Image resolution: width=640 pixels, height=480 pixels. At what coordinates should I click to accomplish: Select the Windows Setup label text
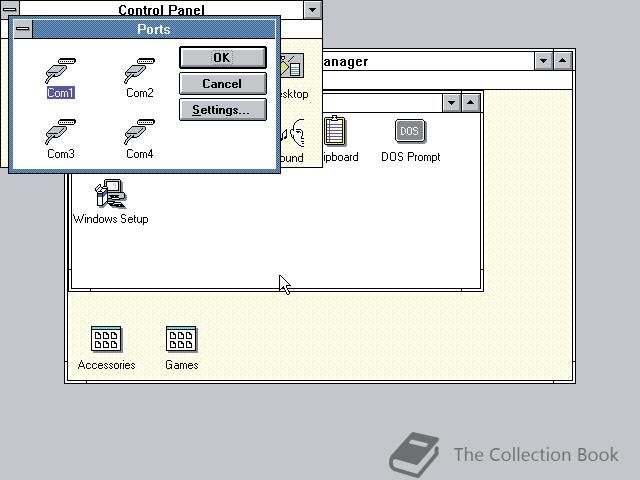click(111, 219)
